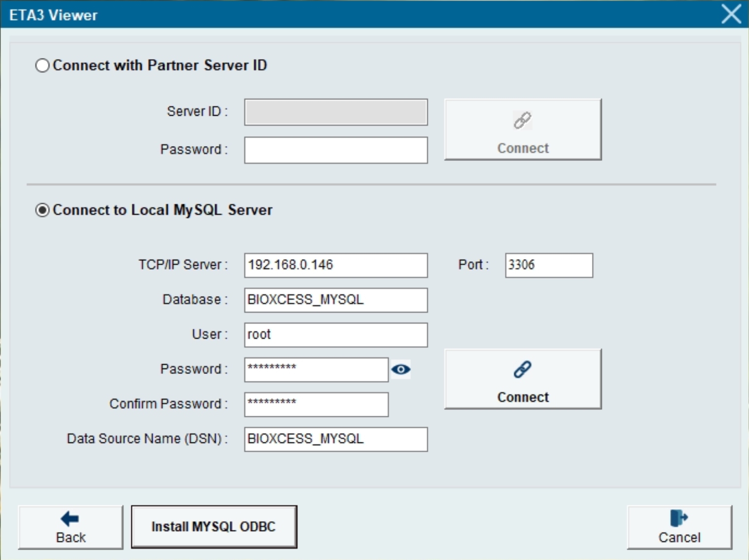
Task: Click the chain link icon for local Connect
Action: 522,369
